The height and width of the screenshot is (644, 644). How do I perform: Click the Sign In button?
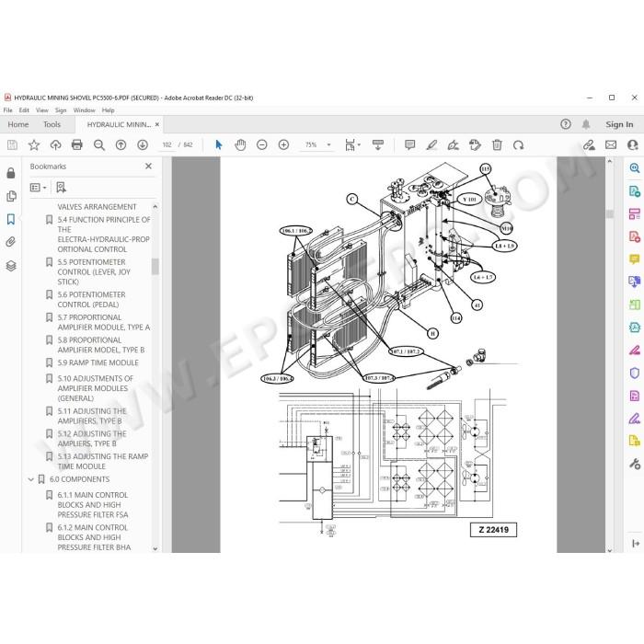pyautogui.click(x=619, y=124)
